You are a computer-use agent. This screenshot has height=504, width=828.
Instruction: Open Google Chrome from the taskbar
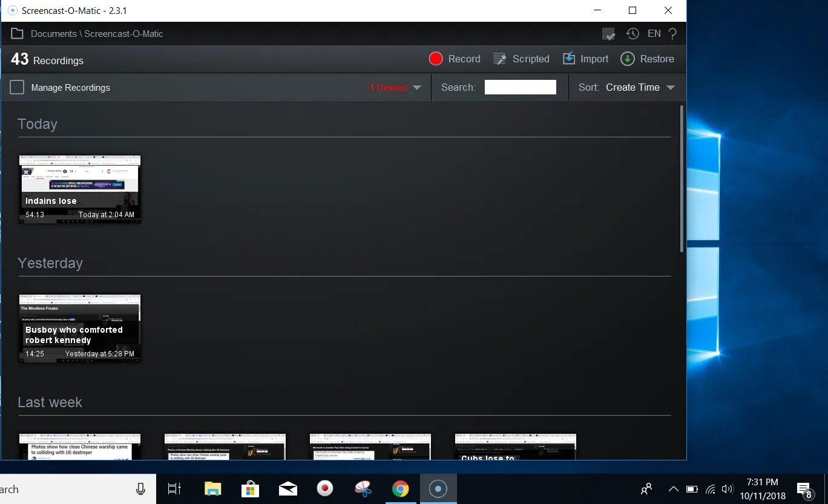point(400,489)
